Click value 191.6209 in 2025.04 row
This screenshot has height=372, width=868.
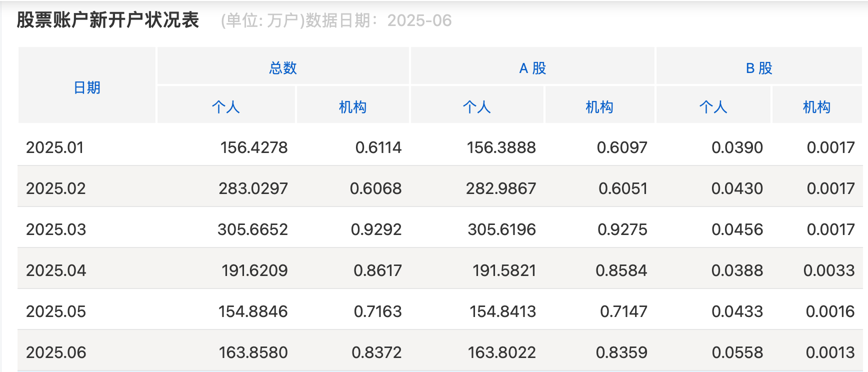point(255,270)
